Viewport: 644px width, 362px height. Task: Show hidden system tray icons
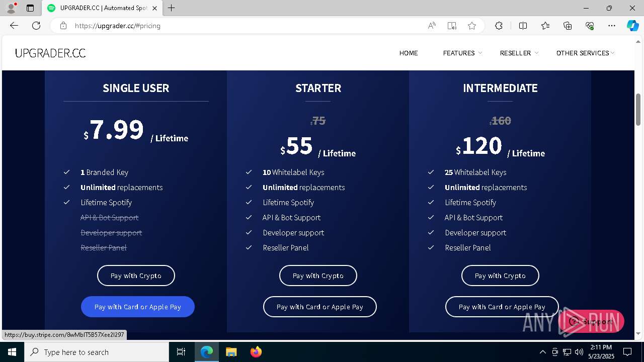[542, 352]
